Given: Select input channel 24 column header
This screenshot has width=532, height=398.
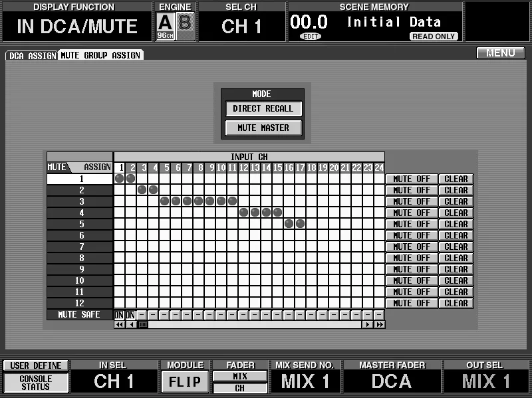Looking at the screenshot, I should point(379,167).
